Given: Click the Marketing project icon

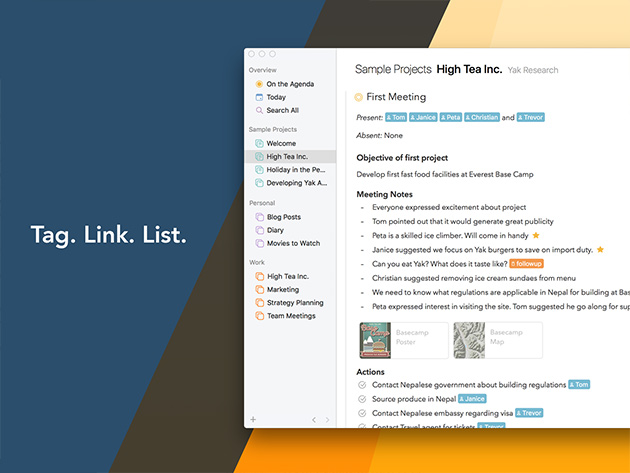Looking at the screenshot, I should click(x=260, y=289).
